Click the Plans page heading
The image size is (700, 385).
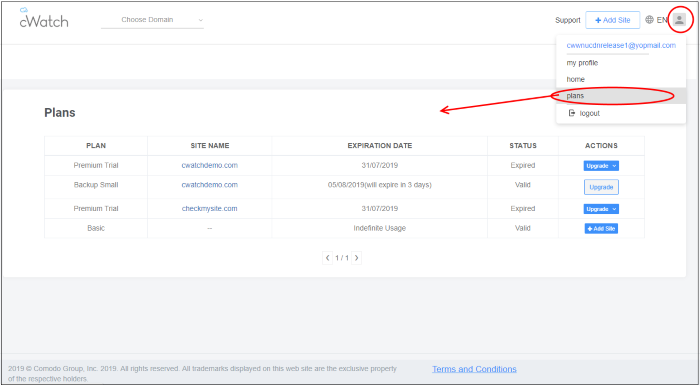[x=60, y=113]
